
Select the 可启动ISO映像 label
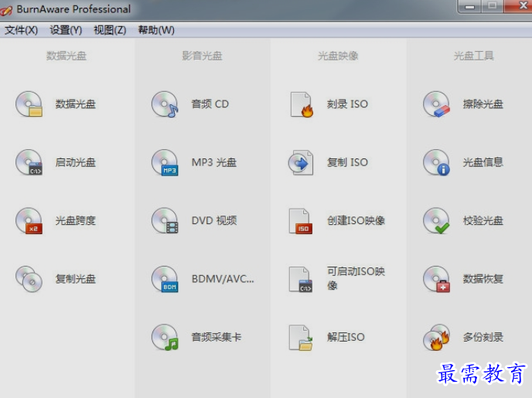(356, 278)
